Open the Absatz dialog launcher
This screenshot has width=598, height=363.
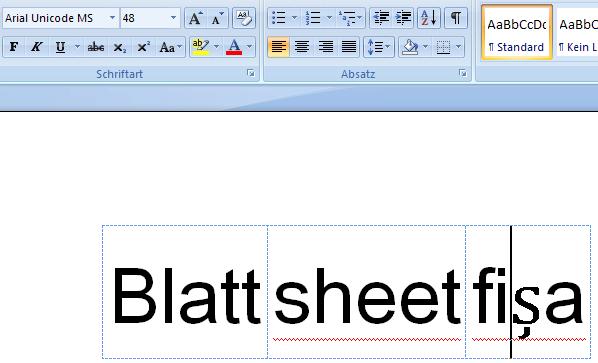coord(463,73)
